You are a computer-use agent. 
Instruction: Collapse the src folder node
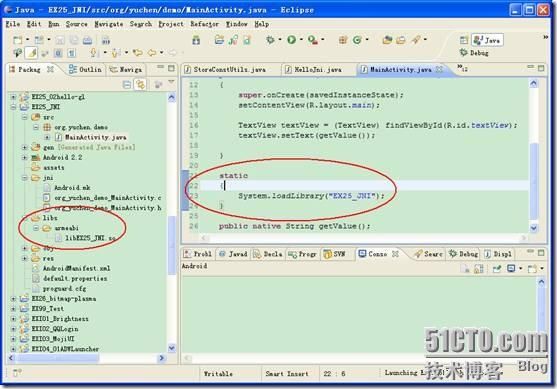[x=25, y=117]
